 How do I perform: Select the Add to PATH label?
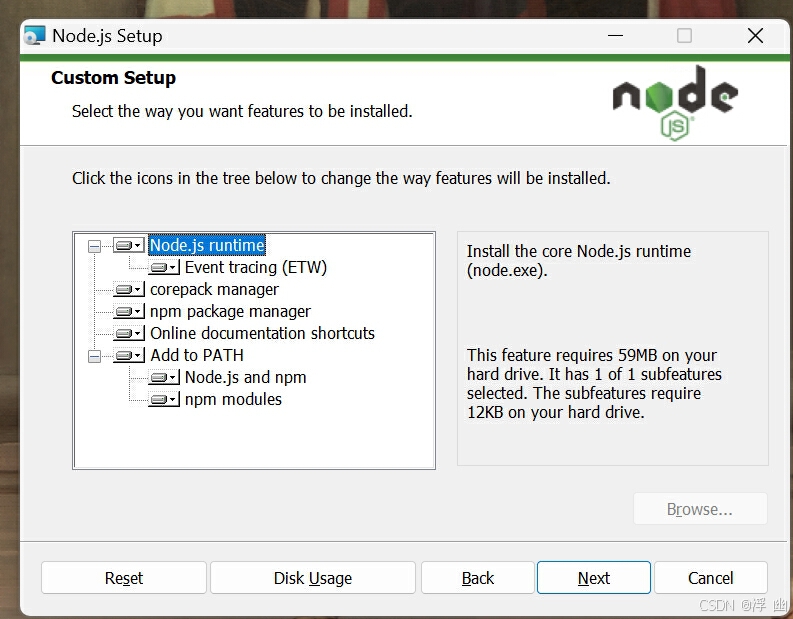coord(197,355)
